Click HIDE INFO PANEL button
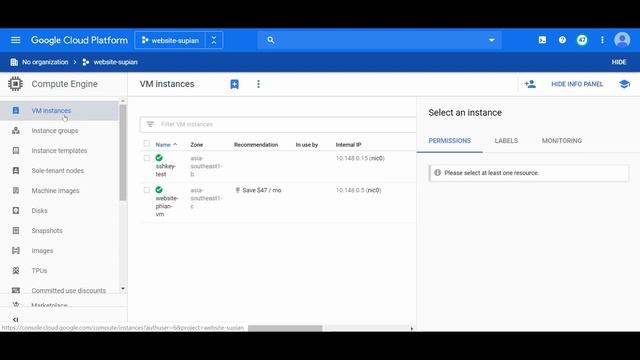This screenshot has width=640, height=360. [x=577, y=84]
